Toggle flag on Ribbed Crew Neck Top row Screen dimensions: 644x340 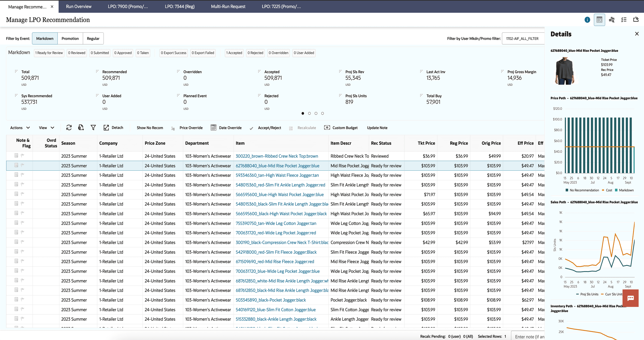(x=23, y=155)
